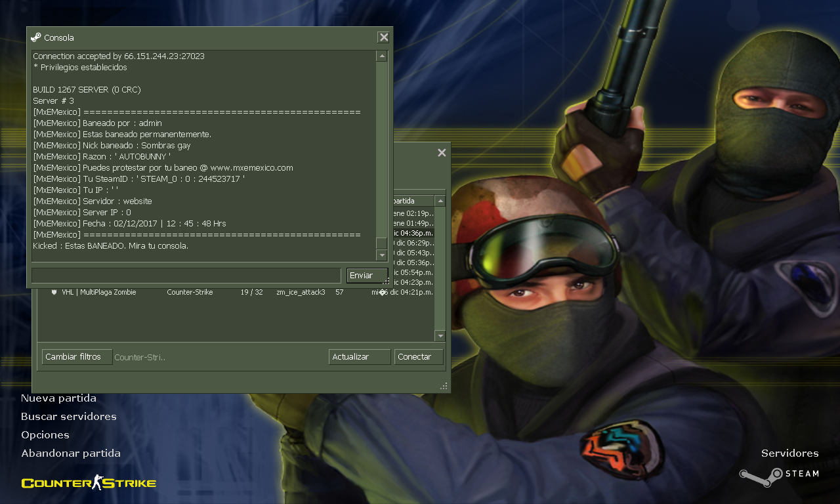The width and height of the screenshot is (840, 504).
Task: Click the 'Counter-Stri..' filter label
Action: tap(140, 358)
